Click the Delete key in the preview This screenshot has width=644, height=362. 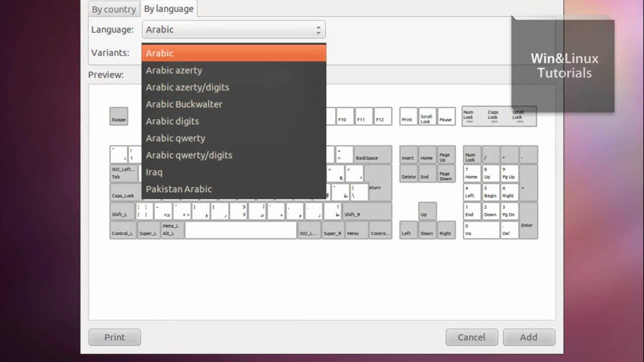409,173
